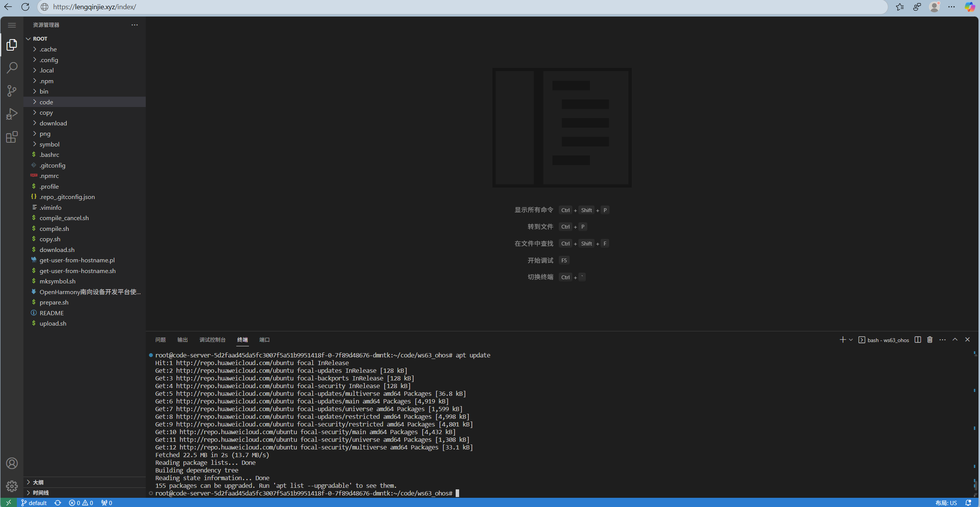Toggle maximize the panel with the chevron
The height and width of the screenshot is (507, 980).
click(x=955, y=339)
